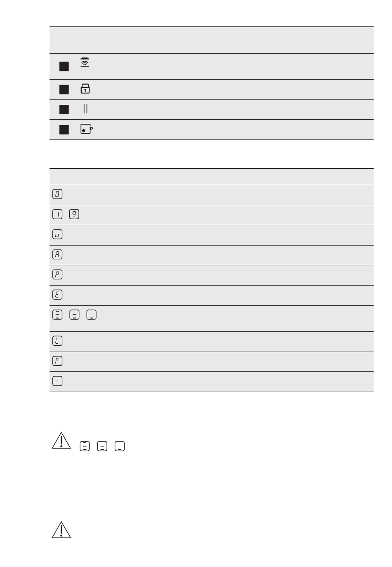Viewport: 392px width, 567px height.
Task: Click the black square beside the wireless icon
Action: point(64,66)
